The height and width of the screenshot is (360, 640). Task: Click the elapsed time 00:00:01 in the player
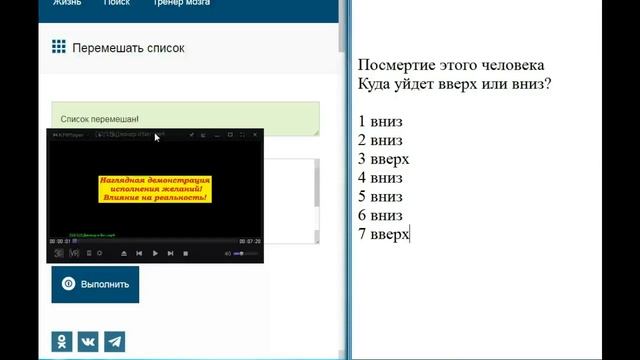click(60, 241)
